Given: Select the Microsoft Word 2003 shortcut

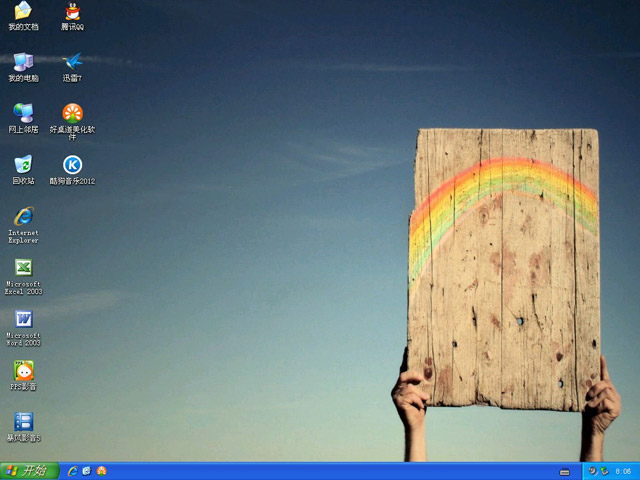Looking at the screenshot, I should 23,320.
